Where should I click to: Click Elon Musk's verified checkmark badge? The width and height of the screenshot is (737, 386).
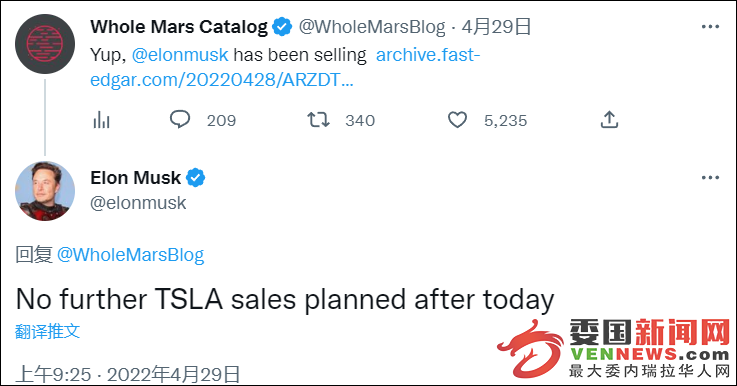click(x=196, y=178)
